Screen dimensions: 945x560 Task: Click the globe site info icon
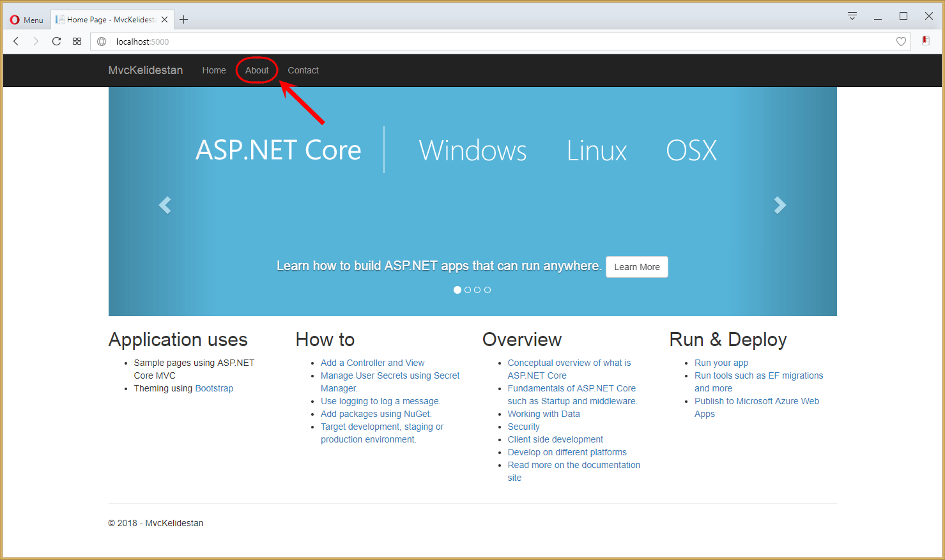tap(102, 42)
